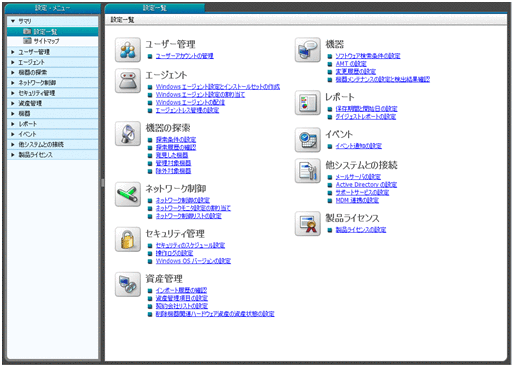Screen dimensions: 514x367
Task: Open Windows エージェント設定の割り当て link
Action: 200,95
